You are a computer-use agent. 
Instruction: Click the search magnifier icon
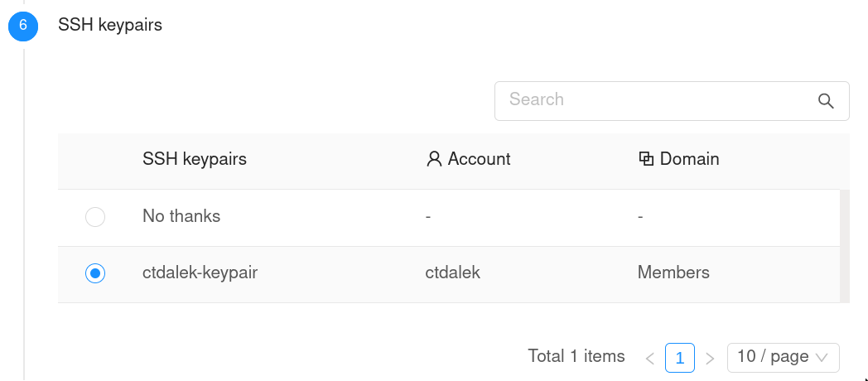coord(825,101)
